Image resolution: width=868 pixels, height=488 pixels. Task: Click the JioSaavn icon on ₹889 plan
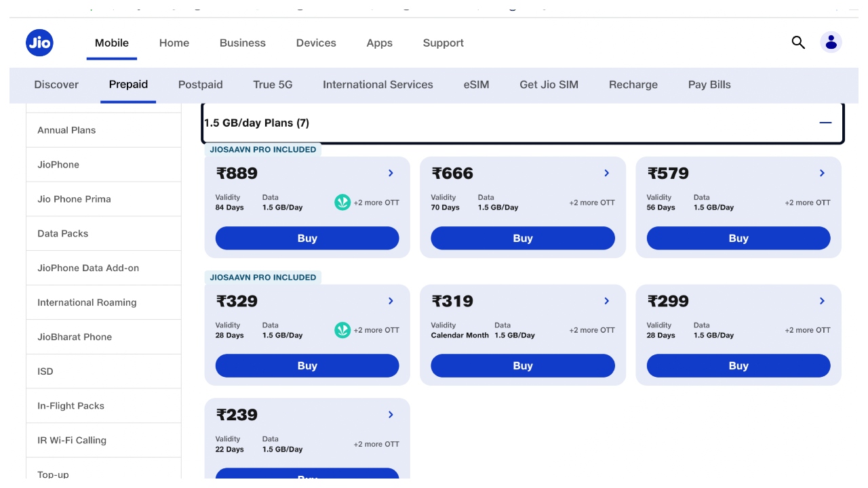(x=342, y=203)
